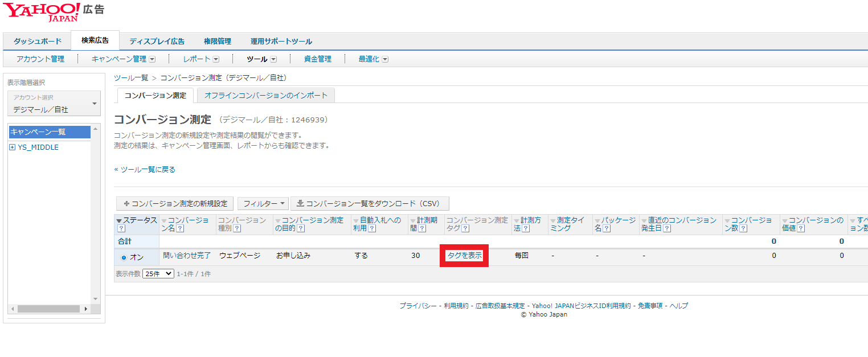The height and width of the screenshot is (357, 868).
Task: Open help icon for コンバージョンの価値 column
Action: point(801,228)
